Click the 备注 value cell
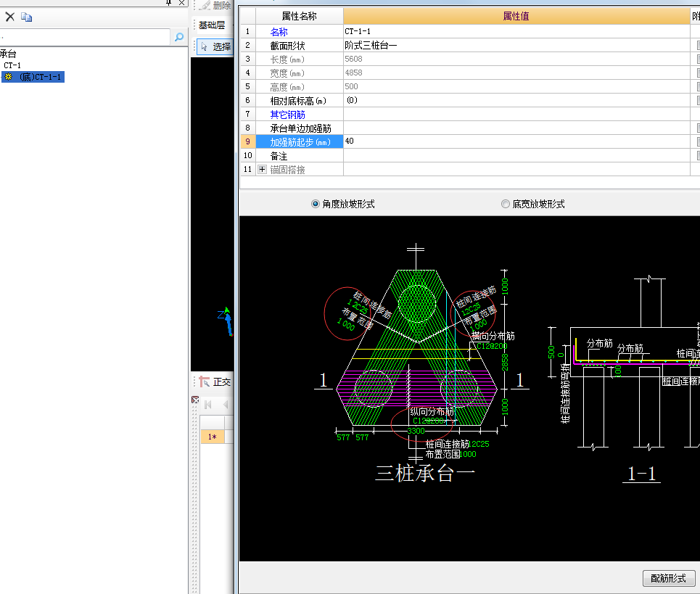 pyautogui.click(x=516, y=155)
